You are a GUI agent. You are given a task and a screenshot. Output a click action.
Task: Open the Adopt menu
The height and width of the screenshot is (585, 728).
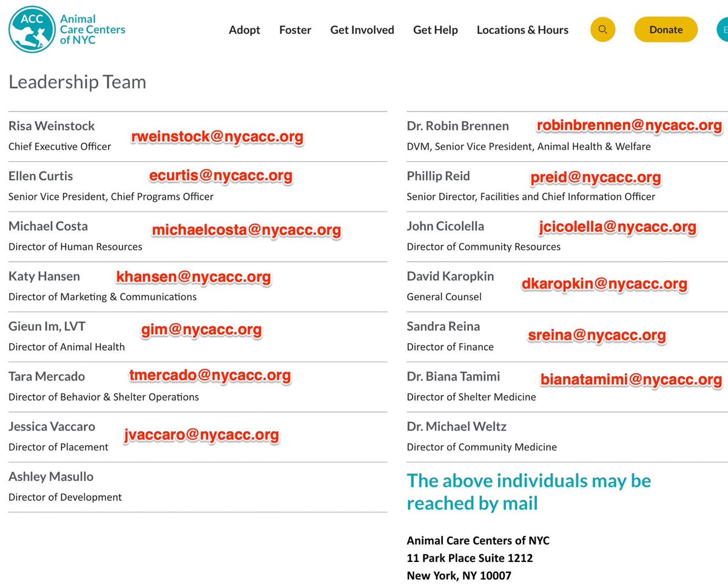244,30
